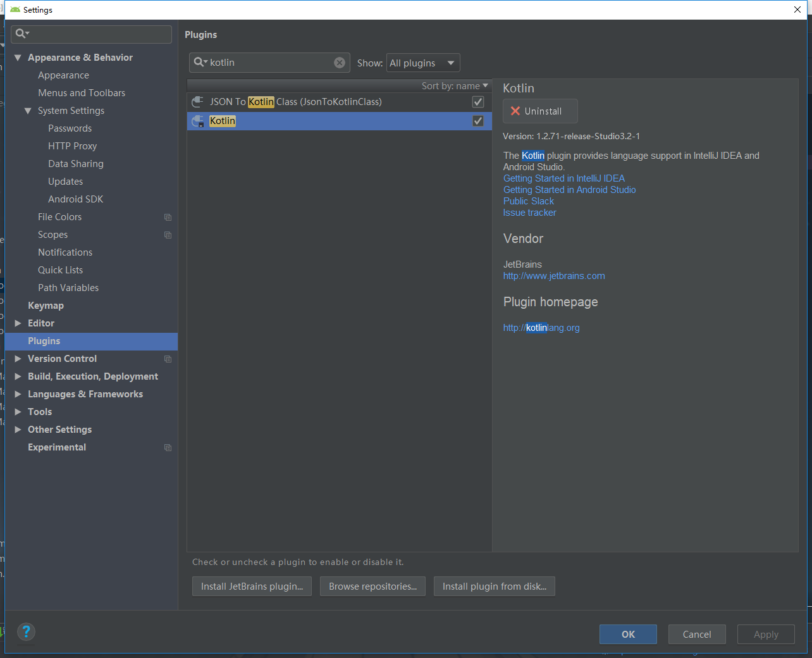Close the Settings dialog window
This screenshot has width=812, height=658.
pos(797,9)
